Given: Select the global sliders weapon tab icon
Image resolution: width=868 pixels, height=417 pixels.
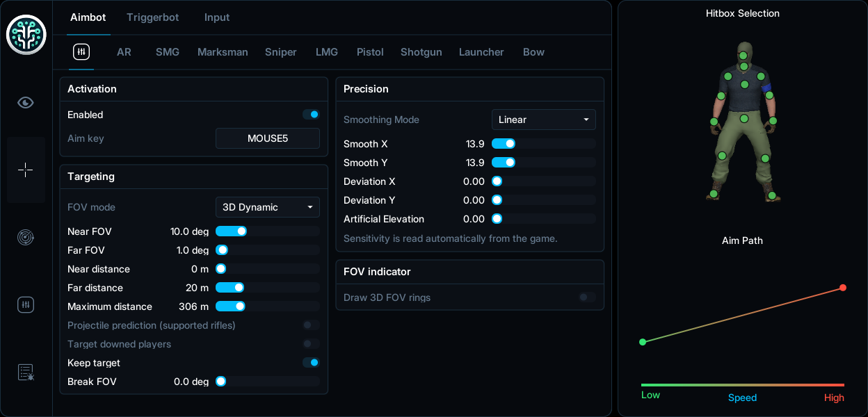Looking at the screenshot, I should (81, 52).
